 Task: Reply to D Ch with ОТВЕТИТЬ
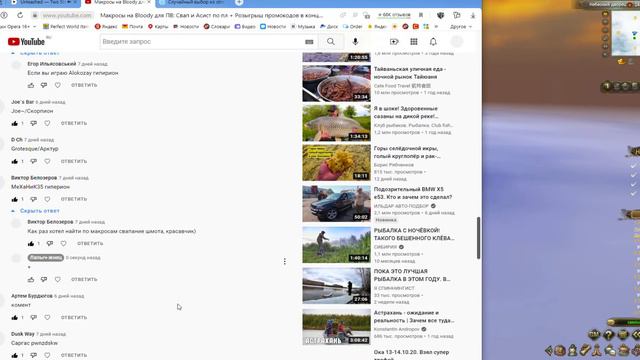coord(74,161)
